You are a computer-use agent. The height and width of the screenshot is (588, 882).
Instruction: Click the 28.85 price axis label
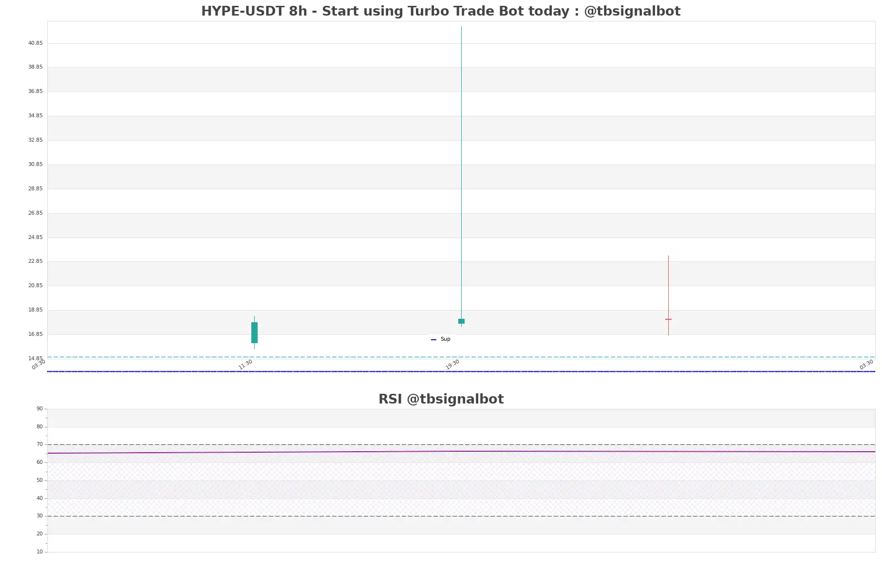pyautogui.click(x=35, y=189)
